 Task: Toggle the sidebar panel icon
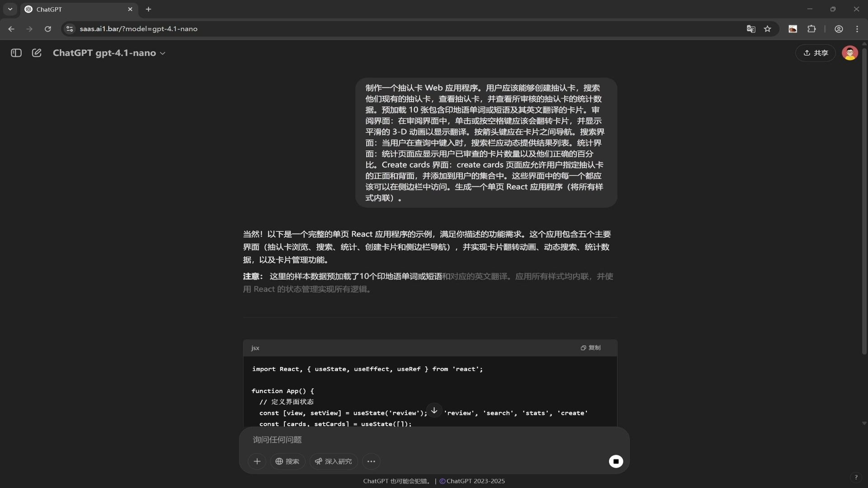pyautogui.click(x=16, y=53)
